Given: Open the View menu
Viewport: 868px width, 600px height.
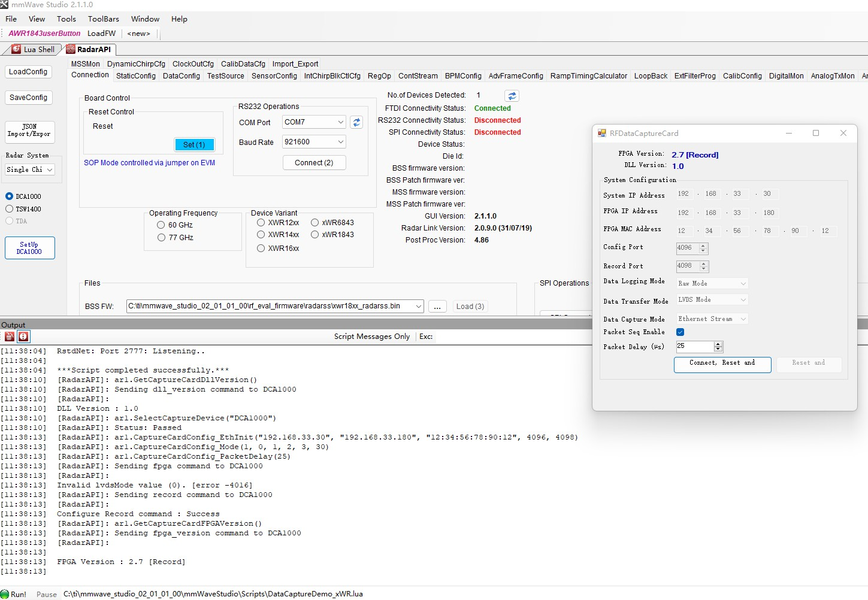Looking at the screenshot, I should pyautogui.click(x=37, y=19).
